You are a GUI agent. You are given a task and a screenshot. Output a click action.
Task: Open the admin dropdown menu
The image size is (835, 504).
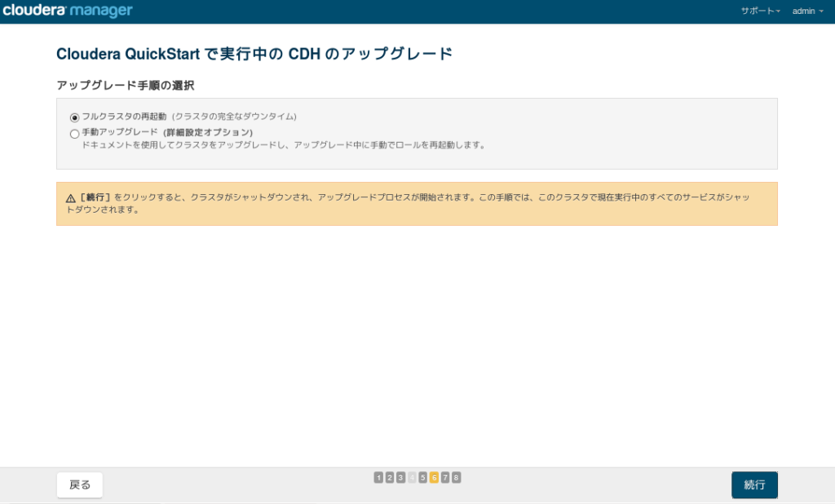click(807, 11)
